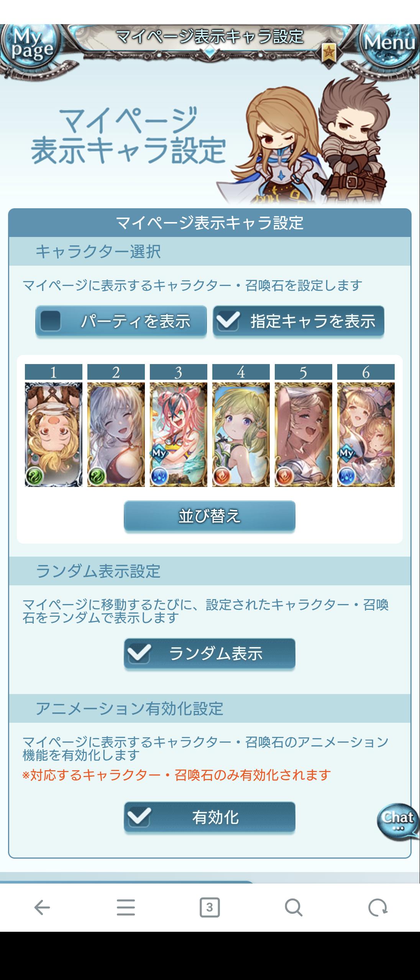Toggle the 有効化 animation checkbox
Viewport: 420px width, 980px height.
210,818
